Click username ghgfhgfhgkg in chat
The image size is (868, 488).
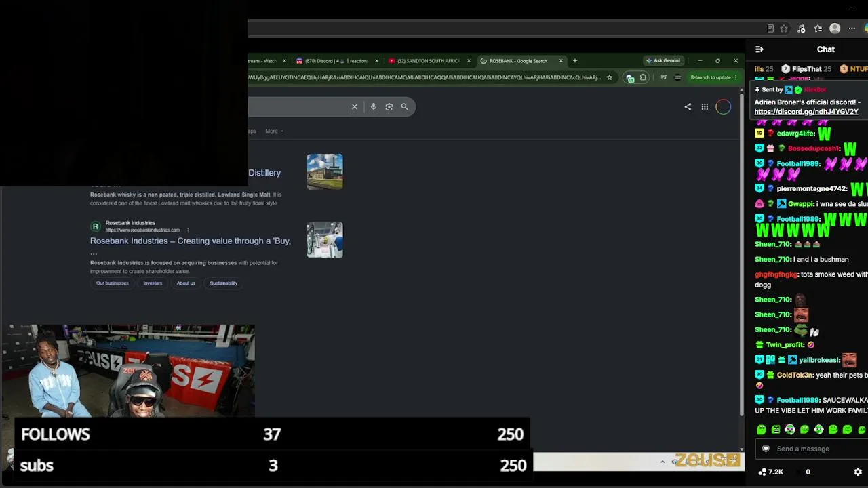pos(776,274)
